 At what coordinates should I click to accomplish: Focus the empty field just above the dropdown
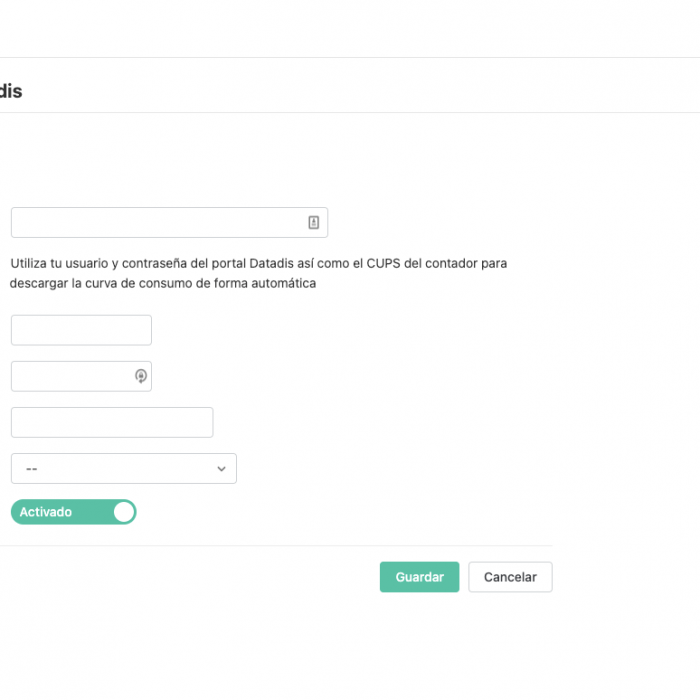112,422
